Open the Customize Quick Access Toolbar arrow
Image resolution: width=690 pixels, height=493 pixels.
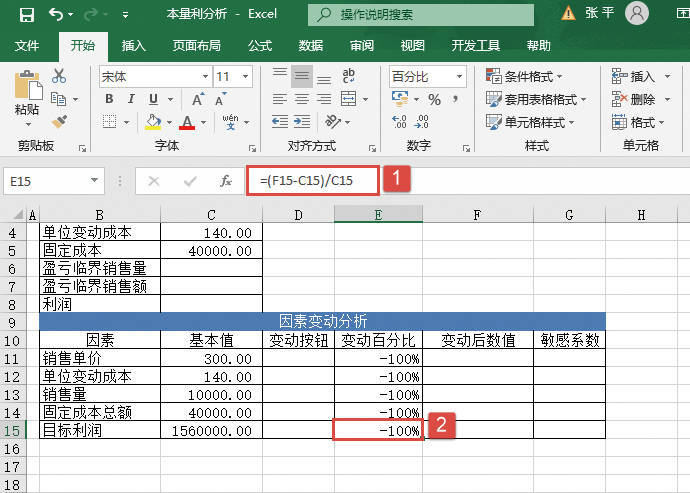pos(125,15)
